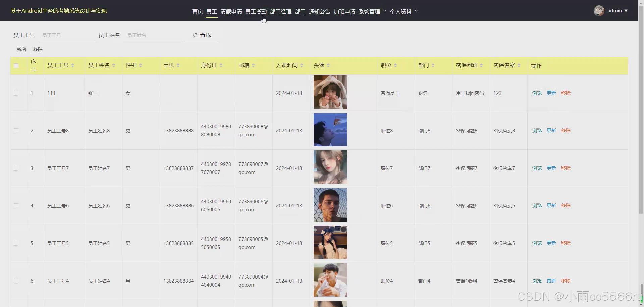Open avatar thumbnail of 员工姓名8
The width and height of the screenshot is (644, 307).
click(x=330, y=130)
